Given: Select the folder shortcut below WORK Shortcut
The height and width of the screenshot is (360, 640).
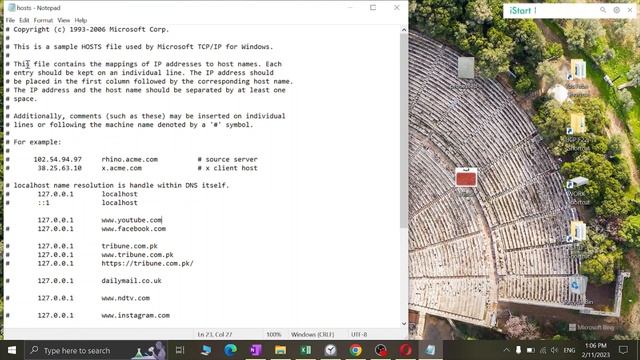Looking at the screenshot, I should pos(577,239).
